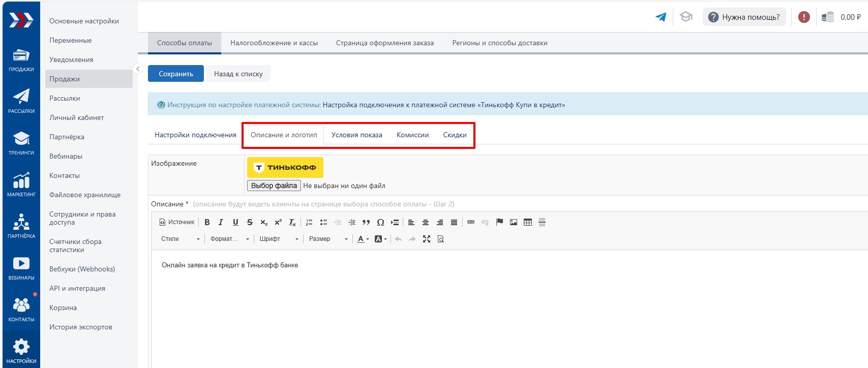Apply italic formatting in editor

(221, 222)
